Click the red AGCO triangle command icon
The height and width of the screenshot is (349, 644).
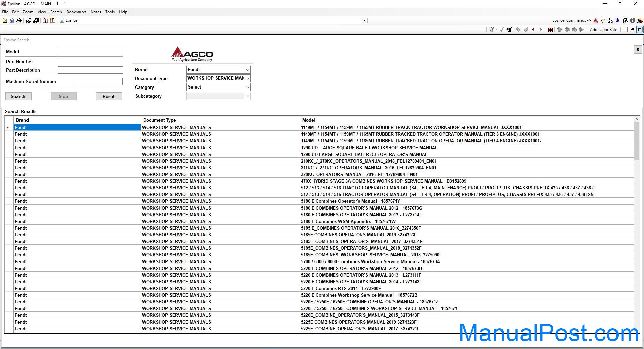596,20
